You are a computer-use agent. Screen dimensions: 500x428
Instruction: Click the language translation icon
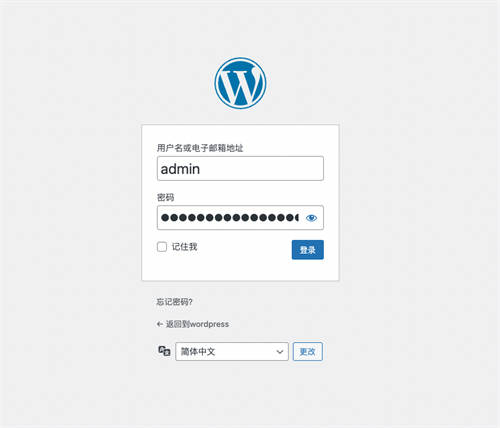tap(164, 351)
